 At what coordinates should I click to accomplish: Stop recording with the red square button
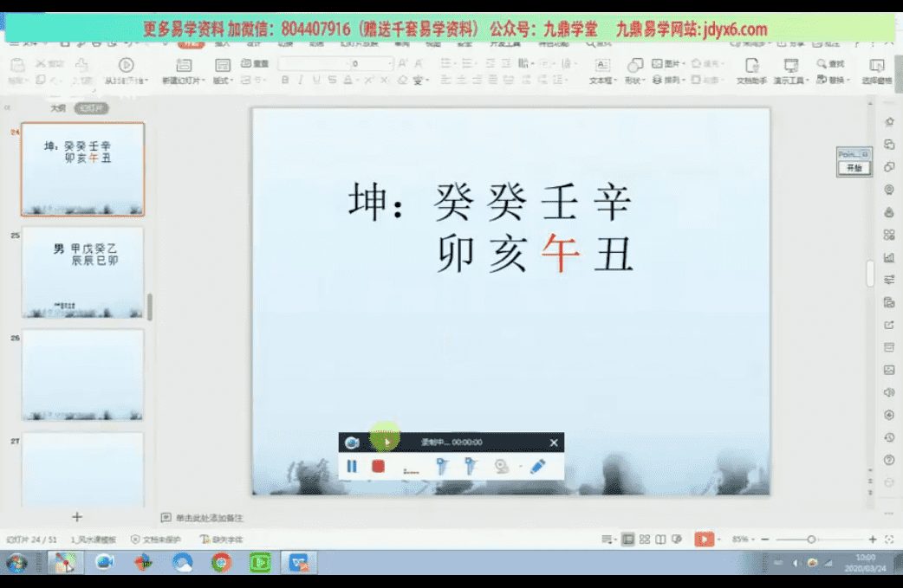coord(378,467)
